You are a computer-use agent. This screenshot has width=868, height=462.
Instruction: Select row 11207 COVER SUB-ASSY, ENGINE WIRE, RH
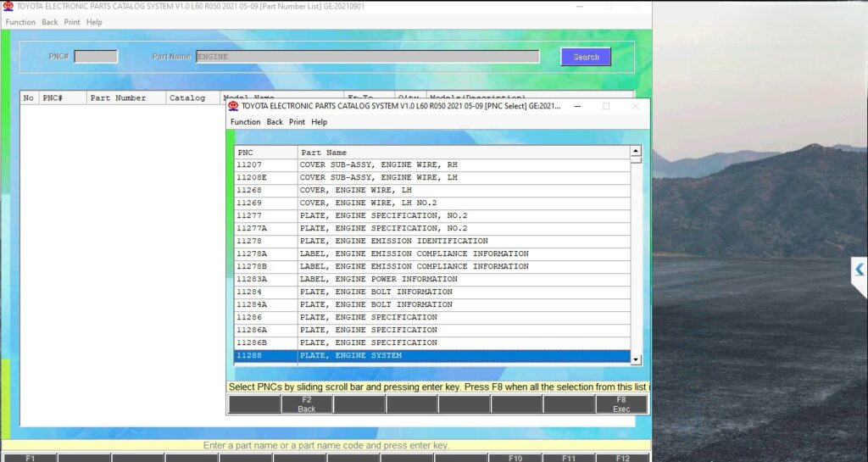(432, 165)
